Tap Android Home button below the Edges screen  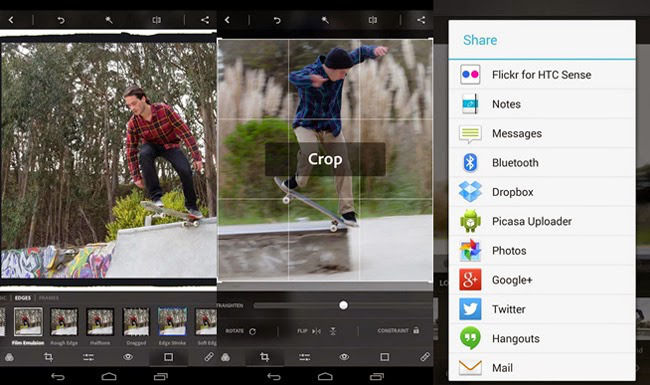click(x=109, y=376)
